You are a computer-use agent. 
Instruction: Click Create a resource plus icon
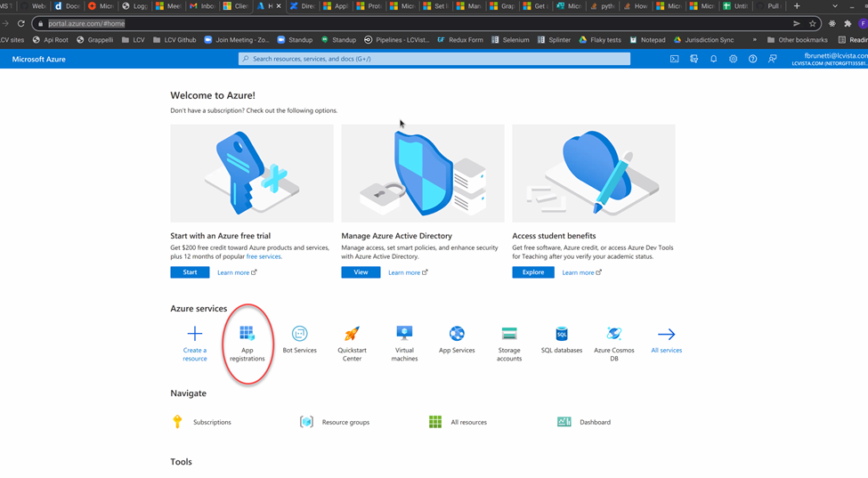(194, 335)
